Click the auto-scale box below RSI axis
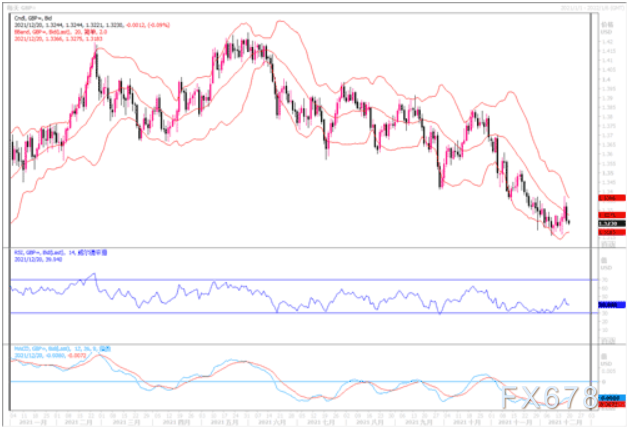The height and width of the screenshot is (433, 629). (x=608, y=341)
